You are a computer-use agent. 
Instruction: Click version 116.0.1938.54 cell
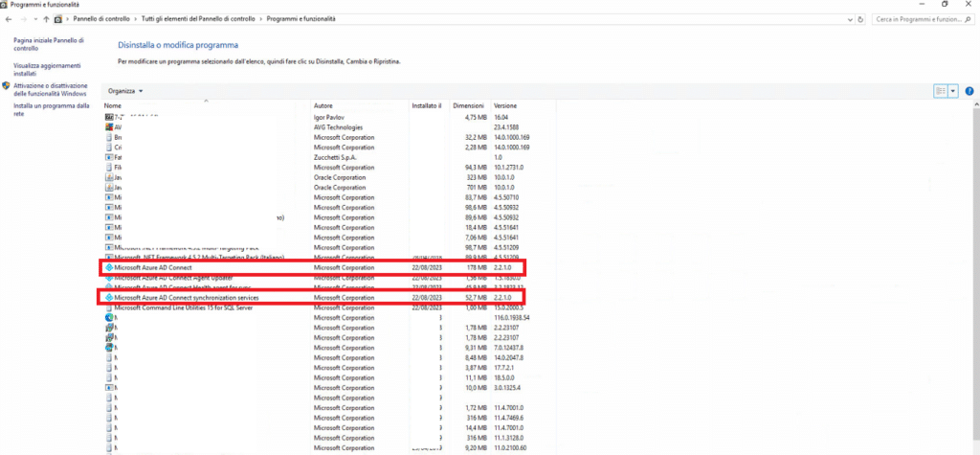click(x=511, y=317)
